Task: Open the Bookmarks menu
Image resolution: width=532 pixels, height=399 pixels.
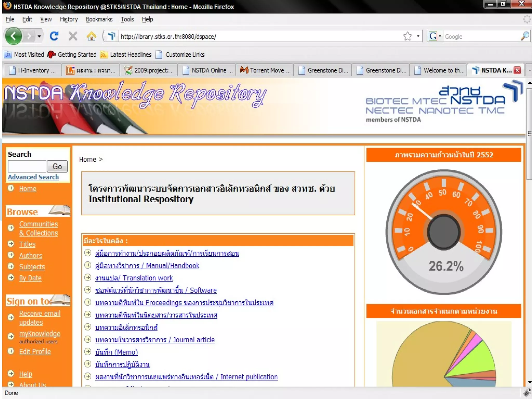Action: tap(99, 19)
